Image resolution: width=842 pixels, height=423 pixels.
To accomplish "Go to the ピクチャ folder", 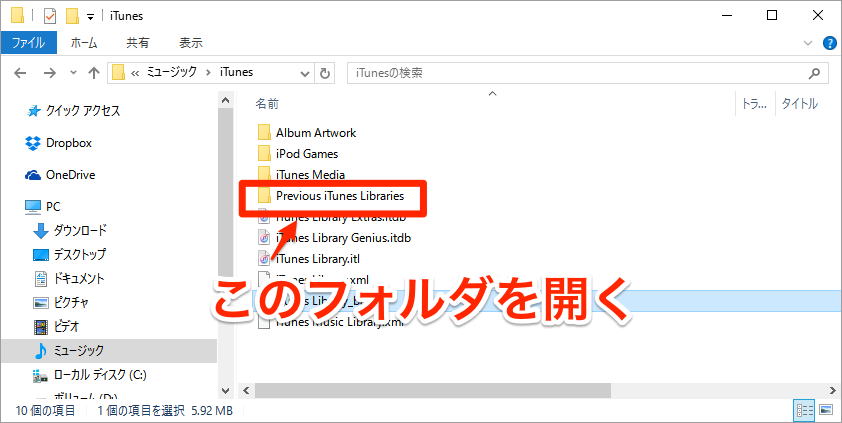I will point(61,303).
